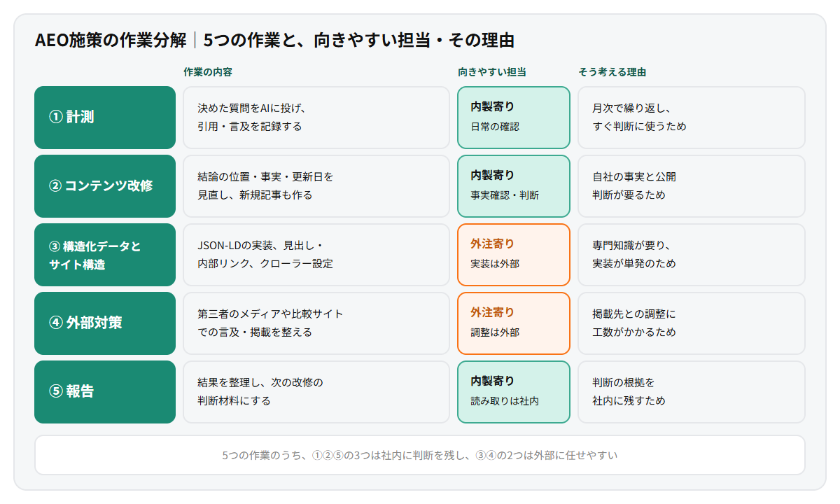The height and width of the screenshot is (504, 840).
Task: Select the '③ 構造化データとサイト構造' row label
Action: coord(105,255)
